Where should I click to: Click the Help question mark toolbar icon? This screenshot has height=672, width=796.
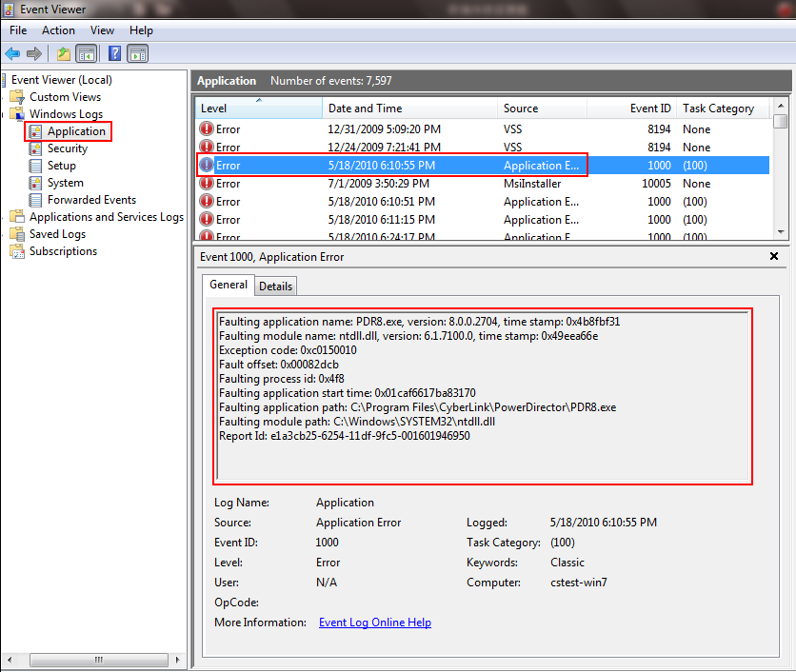pos(113,53)
